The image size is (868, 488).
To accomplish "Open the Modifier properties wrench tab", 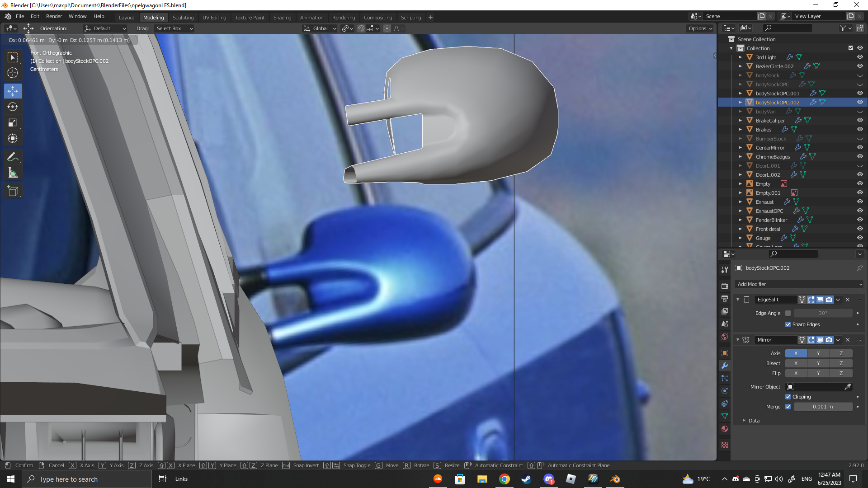I will click(x=725, y=366).
